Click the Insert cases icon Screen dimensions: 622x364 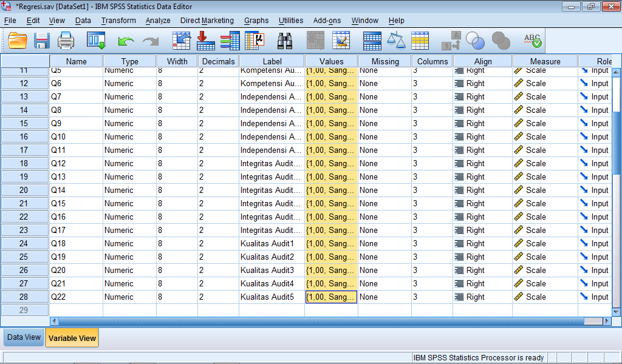(315, 41)
